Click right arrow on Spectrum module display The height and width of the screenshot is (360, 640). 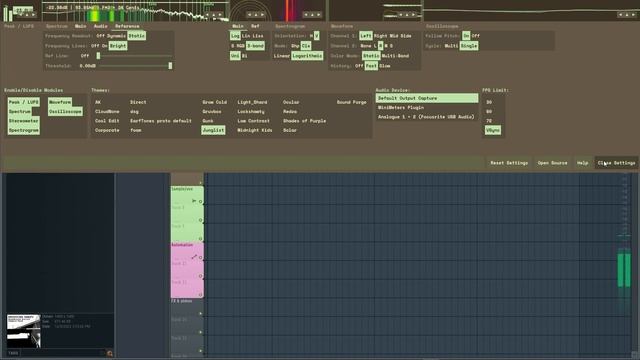coord(221,15)
